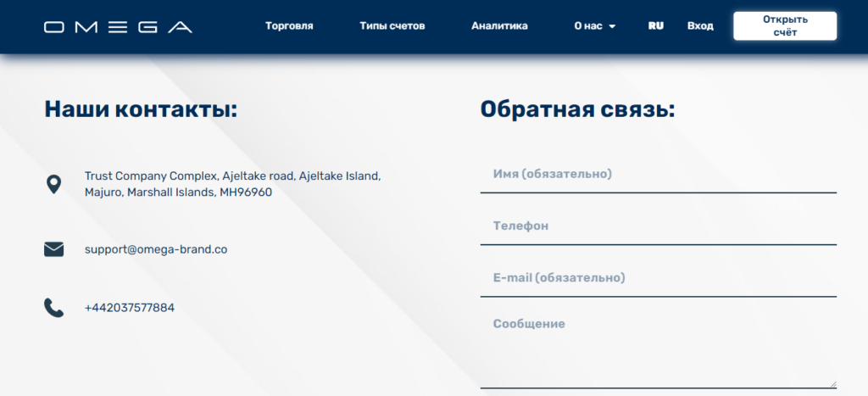Click the support@omega-brand.co email address

156,249
